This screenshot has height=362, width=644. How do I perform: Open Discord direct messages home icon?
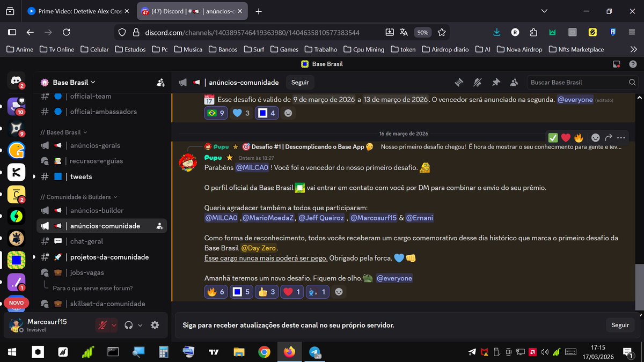pyautogui.click(x=16, y=81)
